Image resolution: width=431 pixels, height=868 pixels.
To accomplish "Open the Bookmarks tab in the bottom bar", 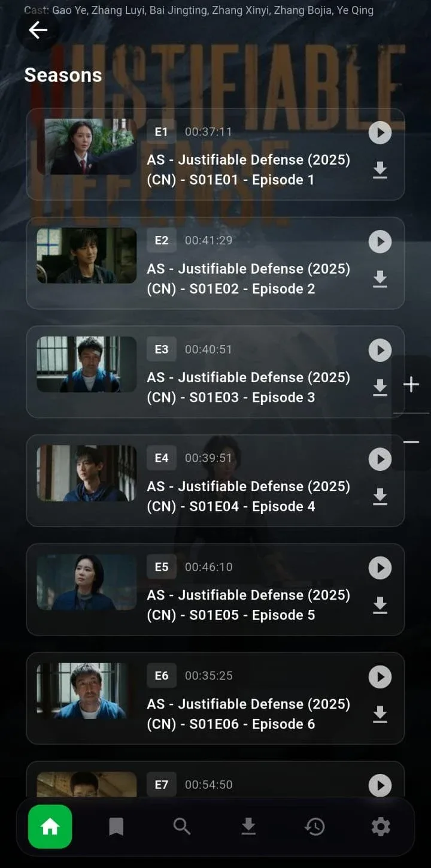I will coord(116,827).
